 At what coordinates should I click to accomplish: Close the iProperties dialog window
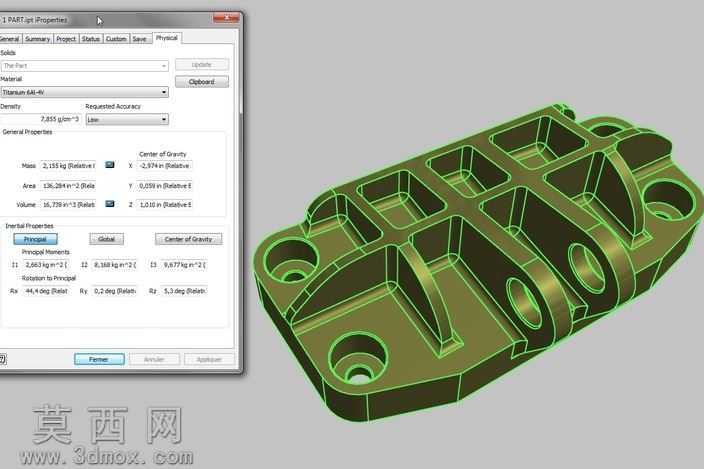tap(226, 18)
